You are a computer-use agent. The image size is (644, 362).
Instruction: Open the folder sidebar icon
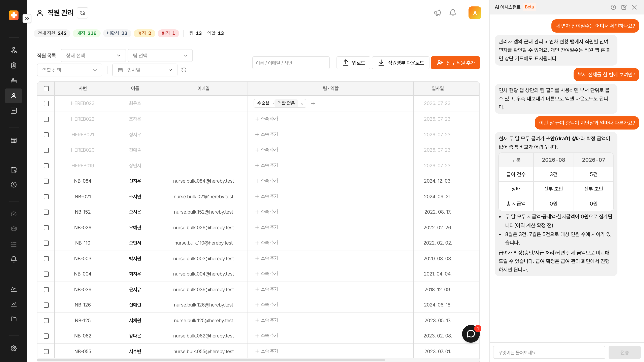(13, 319)
